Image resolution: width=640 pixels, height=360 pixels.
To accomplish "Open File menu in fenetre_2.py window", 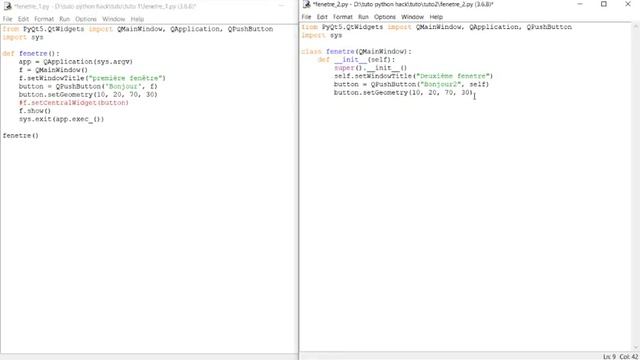I will 306,17.
